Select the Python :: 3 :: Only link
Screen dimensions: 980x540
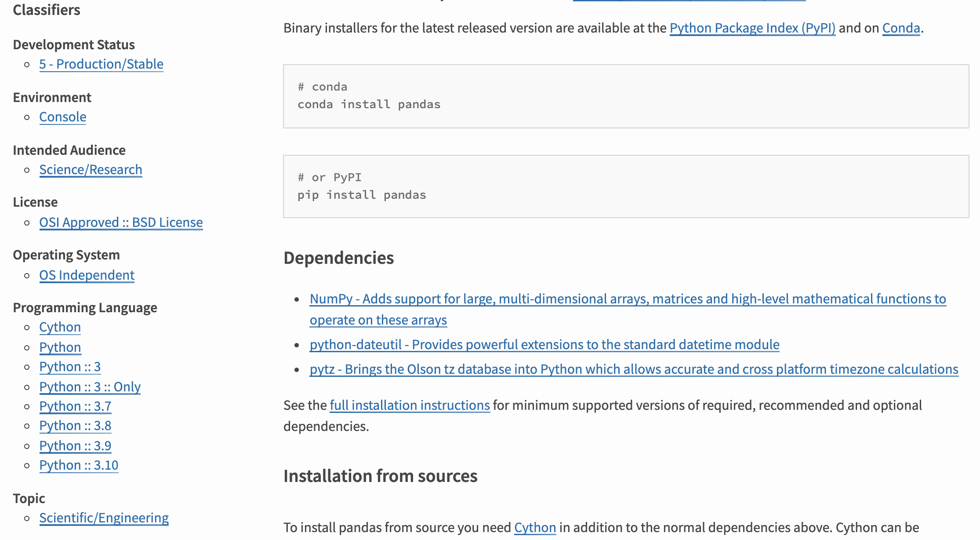coord(90,387)
